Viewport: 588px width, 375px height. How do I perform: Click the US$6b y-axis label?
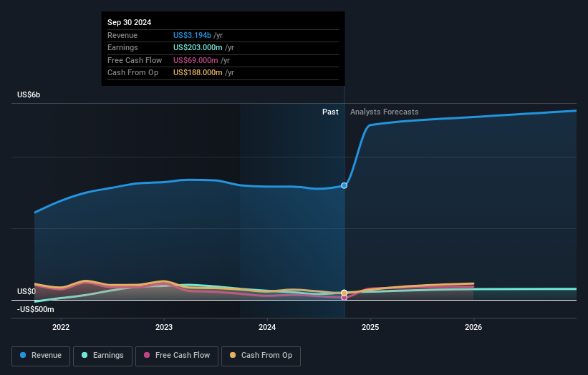click(x=29, y=94)
